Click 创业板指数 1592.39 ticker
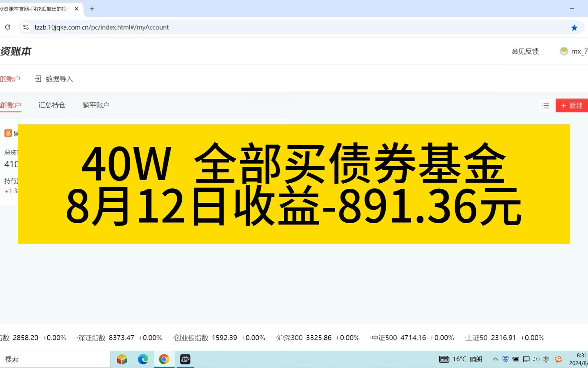 [219, 338]
